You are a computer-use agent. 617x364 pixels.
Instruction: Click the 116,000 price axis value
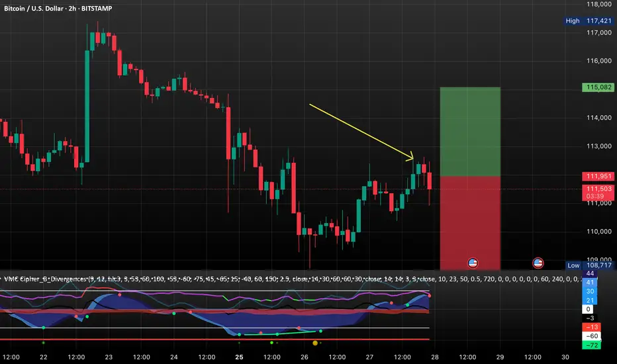pos(599,61)
